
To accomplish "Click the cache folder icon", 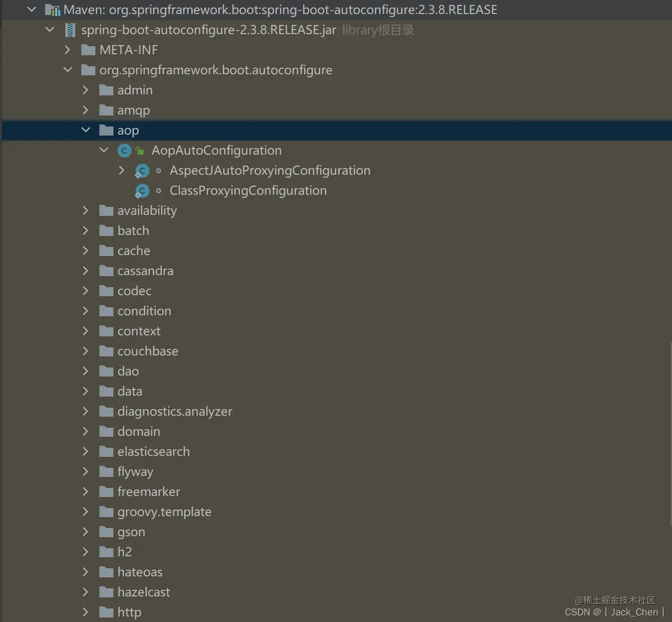I will 106,251.
